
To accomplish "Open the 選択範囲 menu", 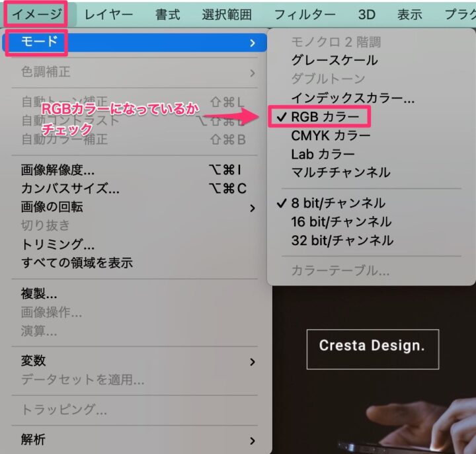I will coord(227,15).
